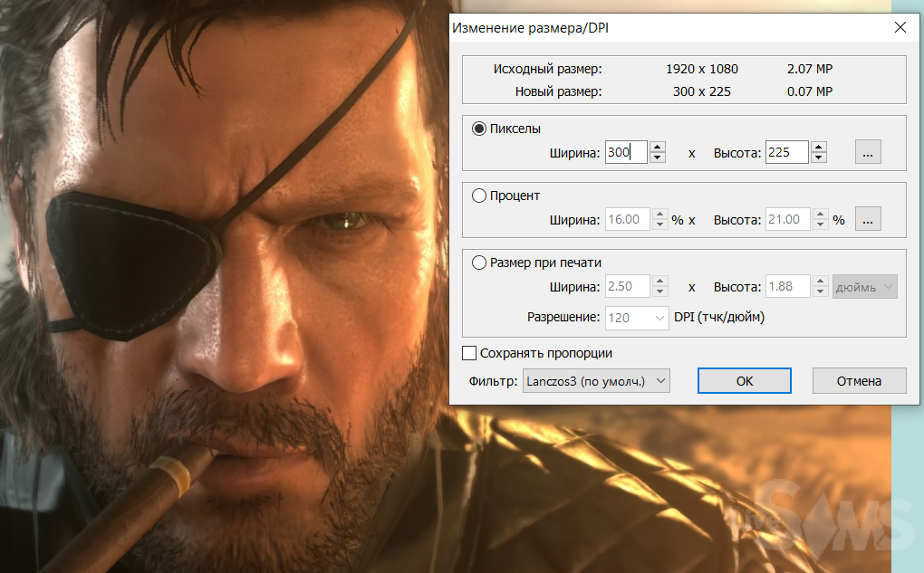The height and width of the screenshot is (573, 924).
Task: Click the percent width field showing 16.00
Action: coord(627,219)
